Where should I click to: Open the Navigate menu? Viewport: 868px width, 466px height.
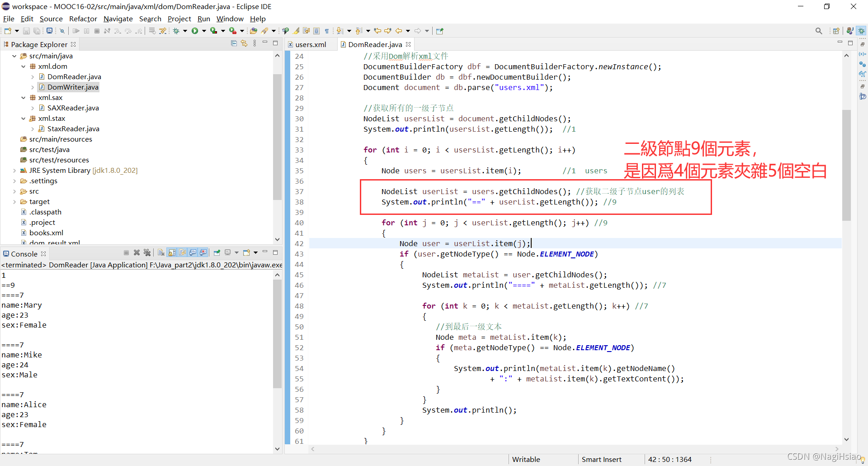pyautogui.click(x=118, y=19)
